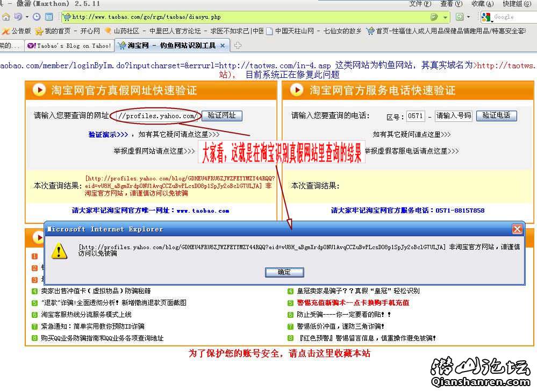This screenshot has height=392, width=537.
Task: Click the orange play icon beside 淘宝网官方服务电话快速验证
Action: [297, 90]
